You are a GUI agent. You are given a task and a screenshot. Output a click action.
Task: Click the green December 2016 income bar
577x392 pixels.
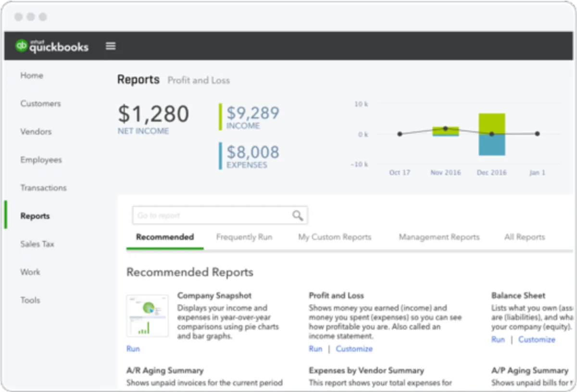click(491, 123)
